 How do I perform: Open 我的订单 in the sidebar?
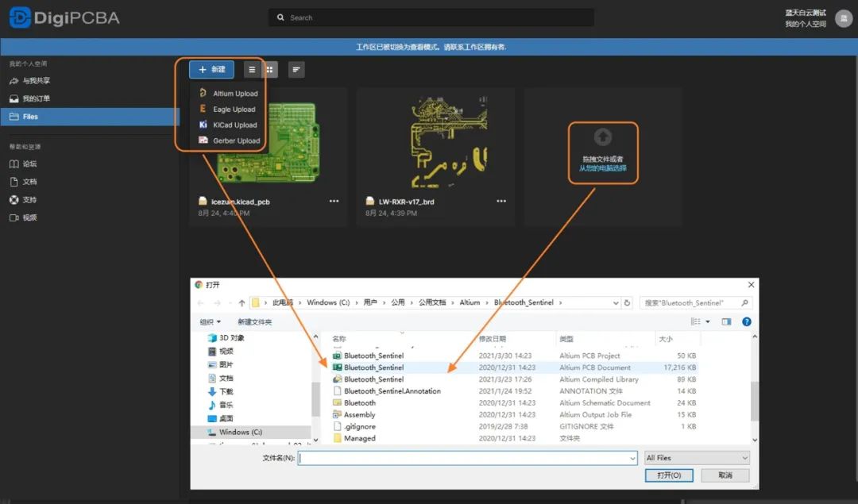30,98
